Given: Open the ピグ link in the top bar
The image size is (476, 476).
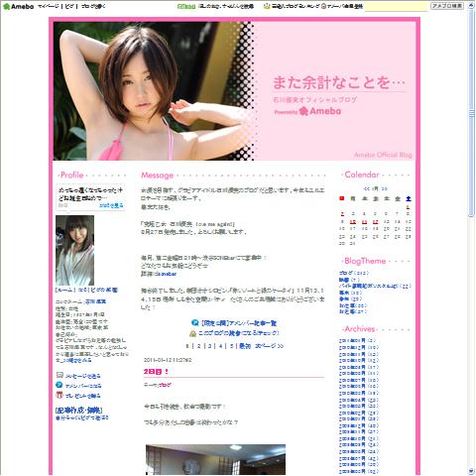Looking at the screenshot, I should (x=69, y=6).
